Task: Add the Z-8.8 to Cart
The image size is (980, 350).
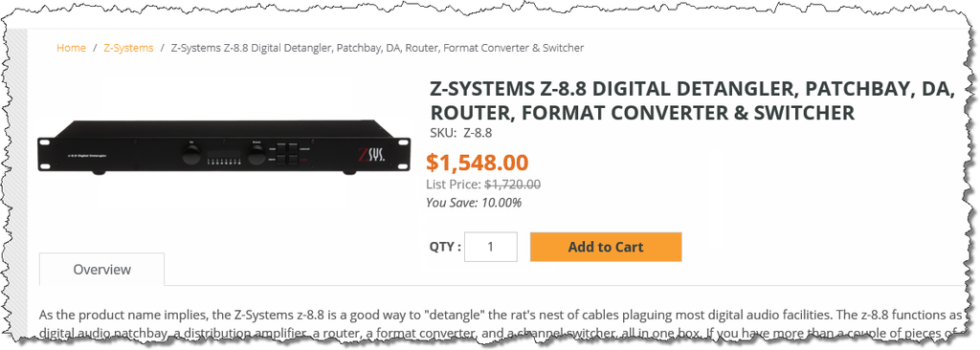Action: (606, 247)
